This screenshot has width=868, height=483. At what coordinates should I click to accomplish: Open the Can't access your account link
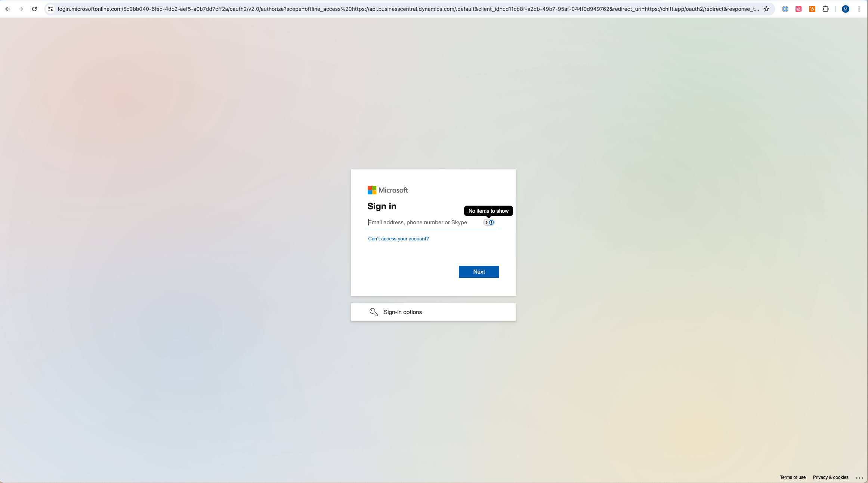(398, 239)
